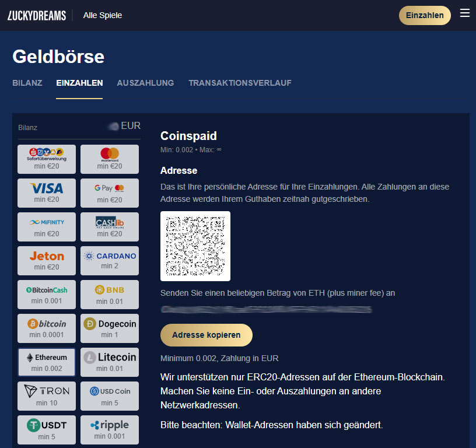The image size is (476, 448).
Task: Click Adresse kopieren button
Action: [x=206, y=335]
